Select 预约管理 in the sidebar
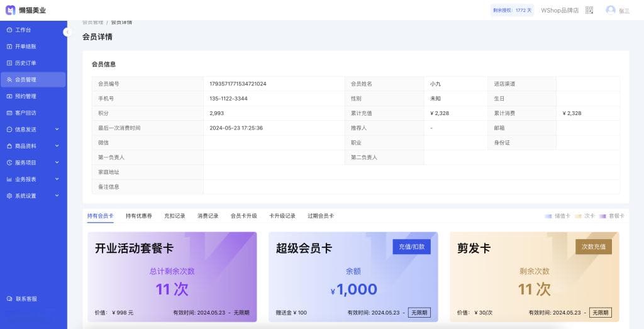644x329 pixels. tap(33, 96)
